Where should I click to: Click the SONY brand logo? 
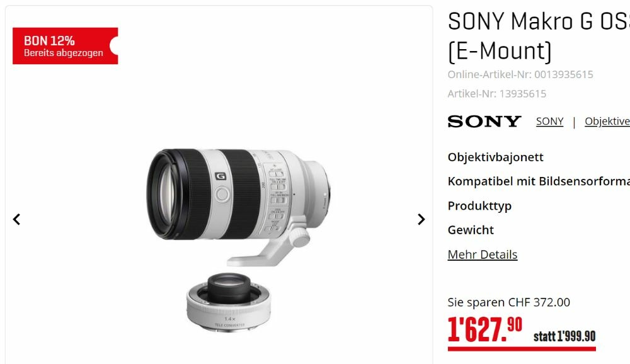point(484,122)
